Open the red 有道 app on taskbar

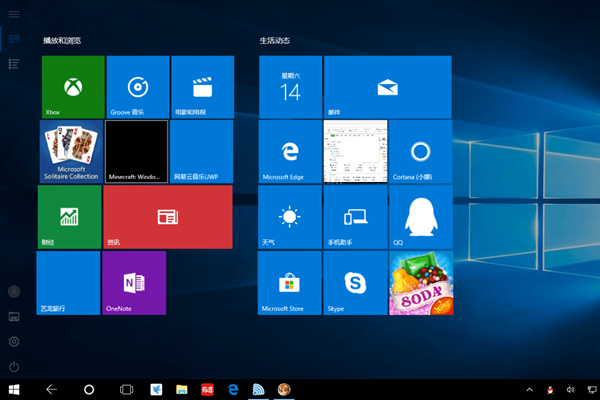point(207,390)
